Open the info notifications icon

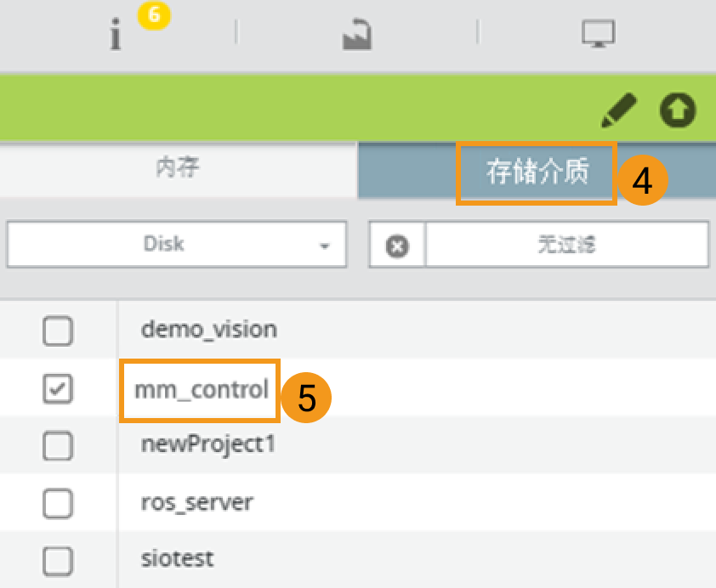(116, 36)
